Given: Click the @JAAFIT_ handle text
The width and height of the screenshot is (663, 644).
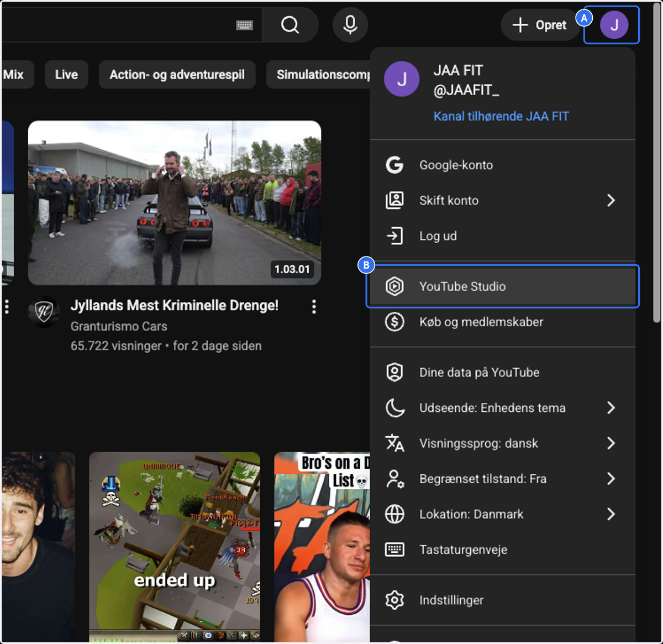Looking at the screenshot, I should coord(466,90).
